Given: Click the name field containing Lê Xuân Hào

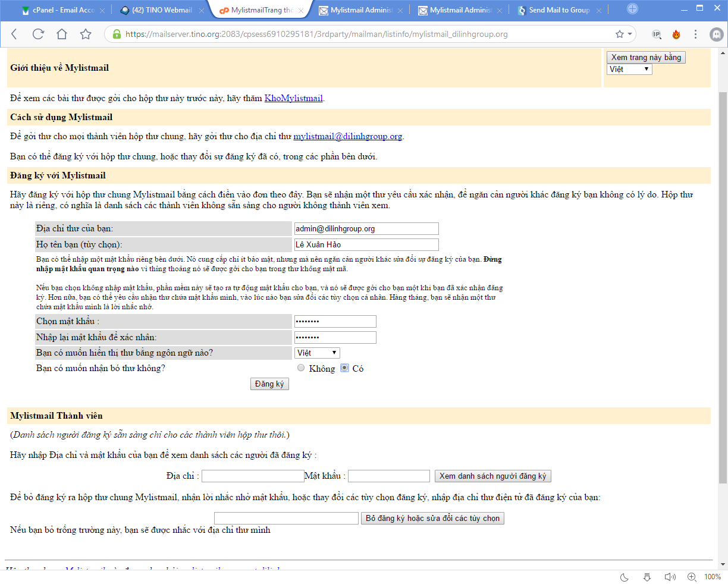Looking at the screenshot, I should pos(366,244).
